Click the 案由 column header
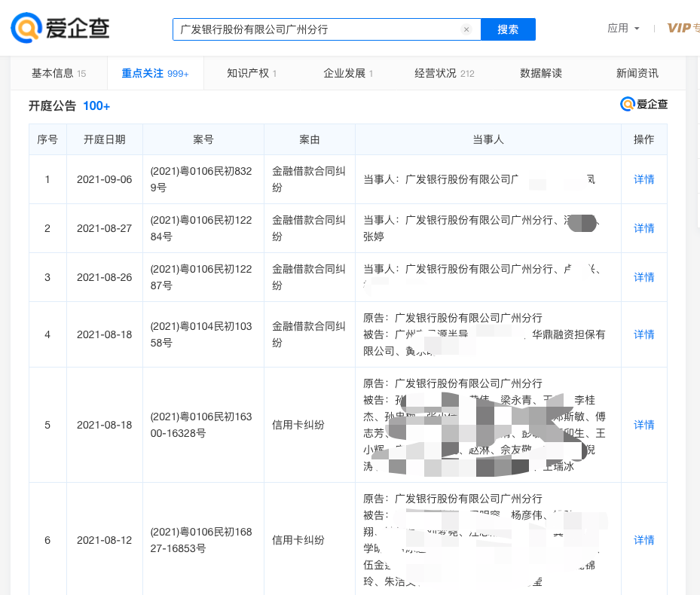 [310, 139]
